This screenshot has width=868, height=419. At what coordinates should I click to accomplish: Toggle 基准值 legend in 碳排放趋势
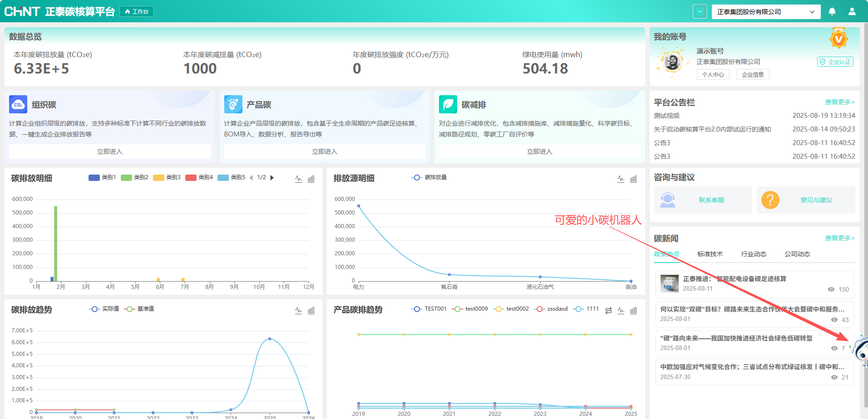[139, 309]
